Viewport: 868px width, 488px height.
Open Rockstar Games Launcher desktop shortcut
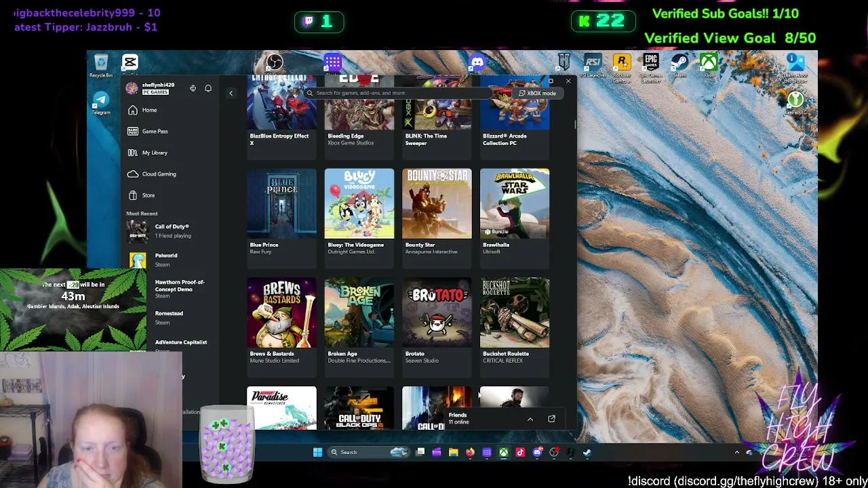point(622,68)
